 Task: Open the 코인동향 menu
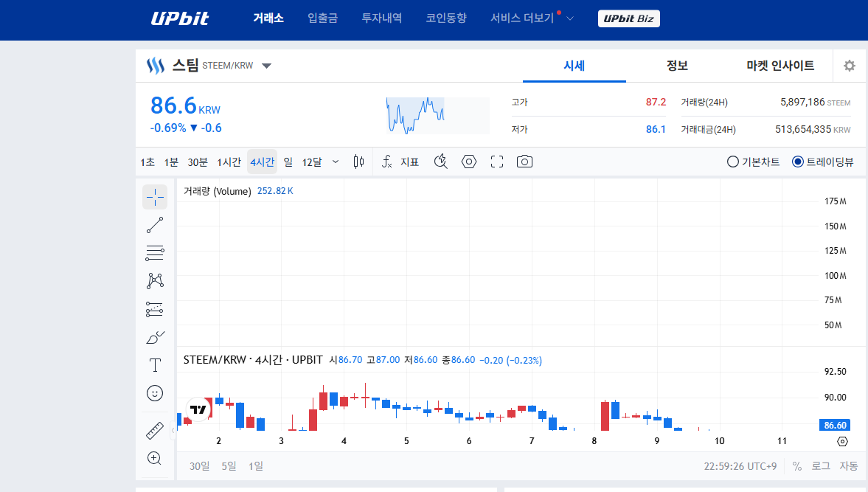(x=446, y=18)
